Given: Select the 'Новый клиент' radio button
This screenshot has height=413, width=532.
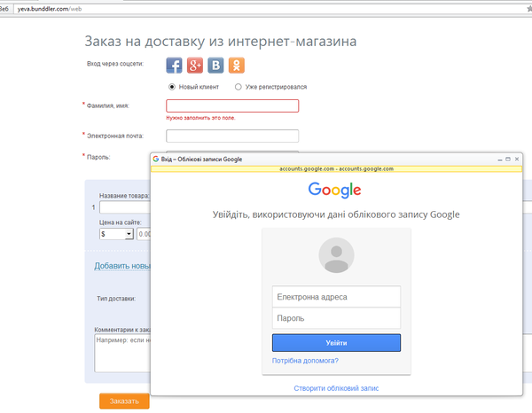Looking at the screenshot, I should [172, 87].
